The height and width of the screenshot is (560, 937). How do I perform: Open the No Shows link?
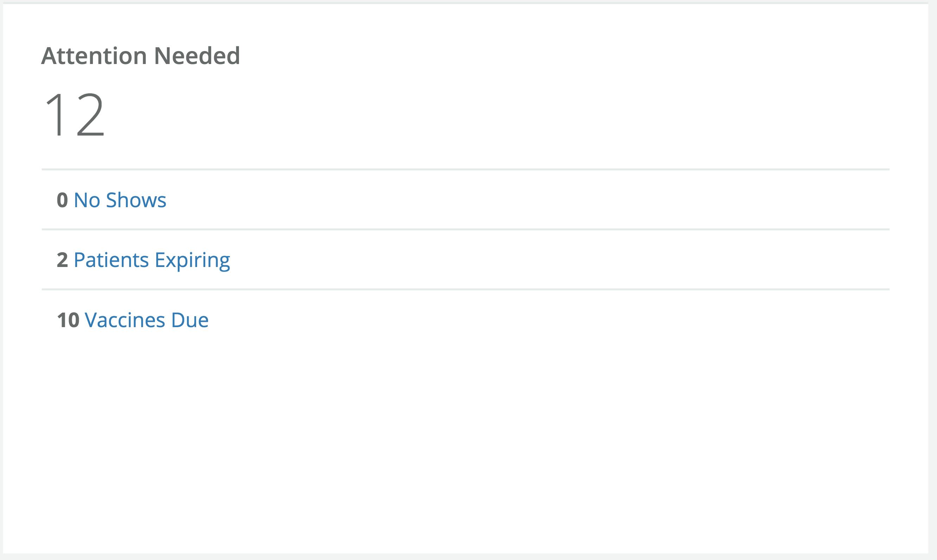[120, 200]
